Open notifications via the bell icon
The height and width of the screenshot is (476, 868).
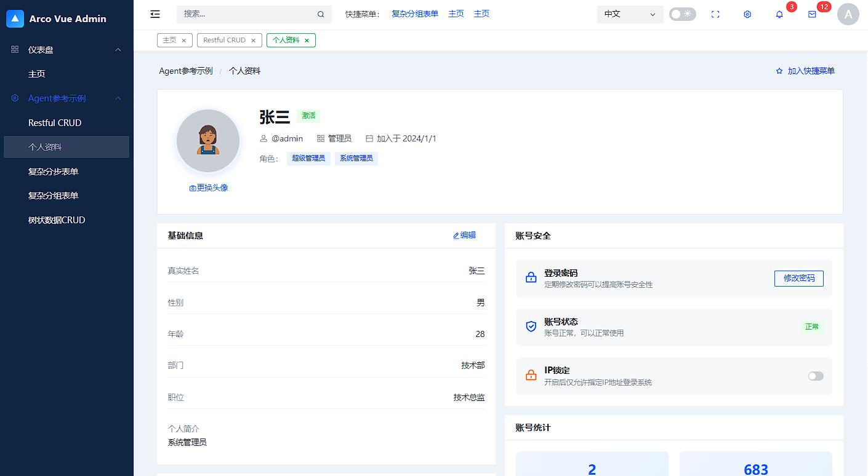pyautogui.click(x=779, y=14)
